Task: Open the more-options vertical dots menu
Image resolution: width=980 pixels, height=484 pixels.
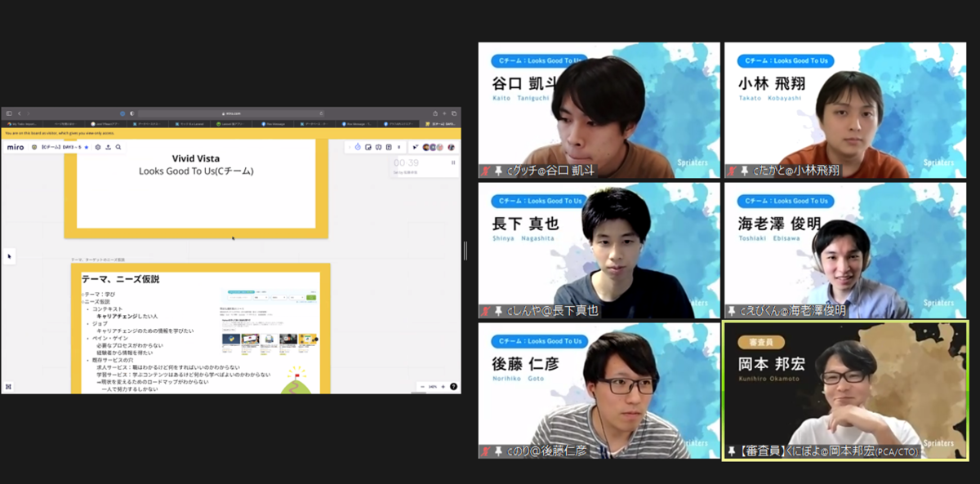Action: (399, 147)
